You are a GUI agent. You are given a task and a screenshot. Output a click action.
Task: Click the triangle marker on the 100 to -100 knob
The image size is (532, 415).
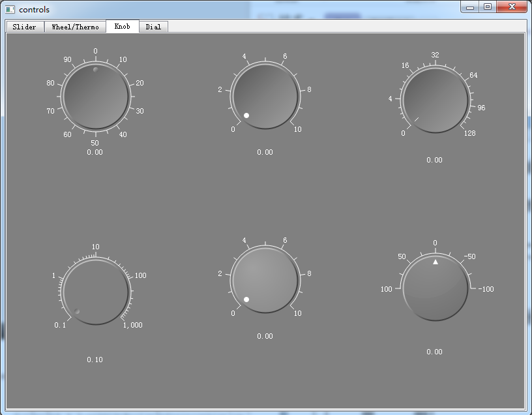click(x=436, y=262)
